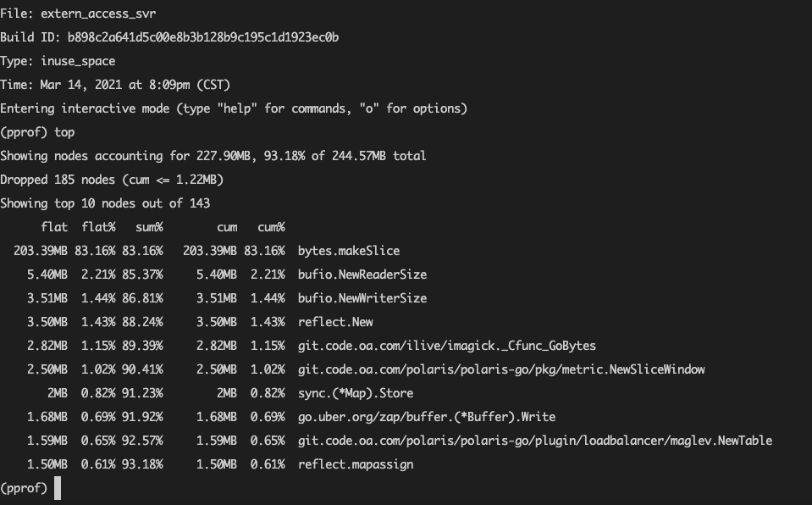The width and height of the screenshot is (812, 505).
Task: Click the 244.57MB total text
Action: click(x=378, y=156)
